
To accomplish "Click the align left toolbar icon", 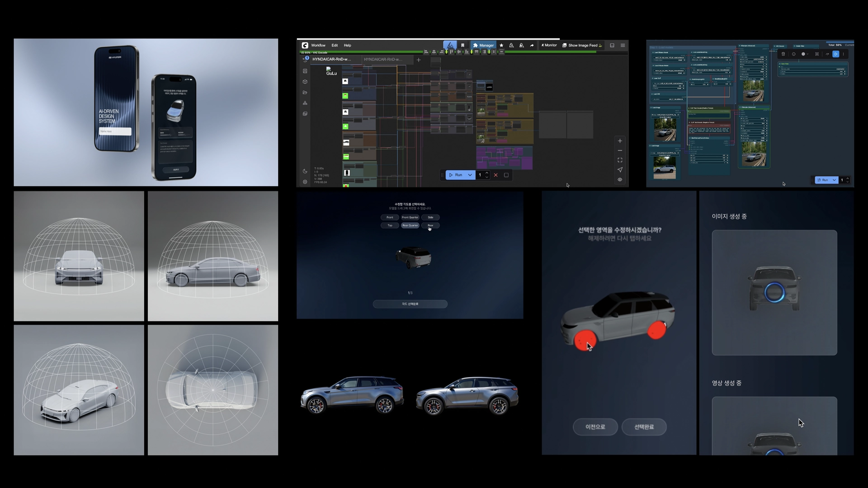I will (426, 52).
